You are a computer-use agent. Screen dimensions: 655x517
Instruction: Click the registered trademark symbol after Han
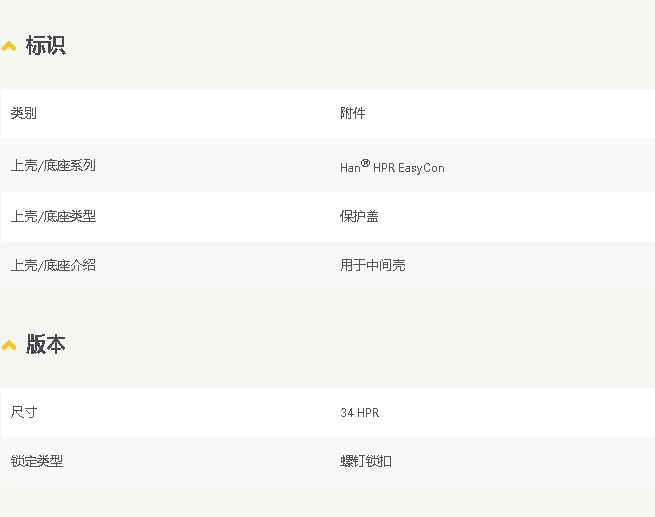pos(365,163)
